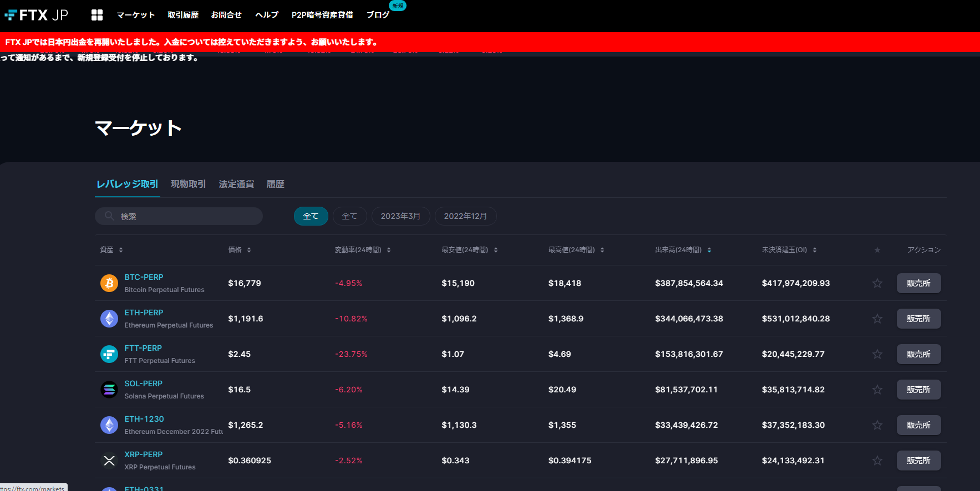980x491 pixels.
Task: Click the Solana coin icon
Action: click(x=109, y=390)
